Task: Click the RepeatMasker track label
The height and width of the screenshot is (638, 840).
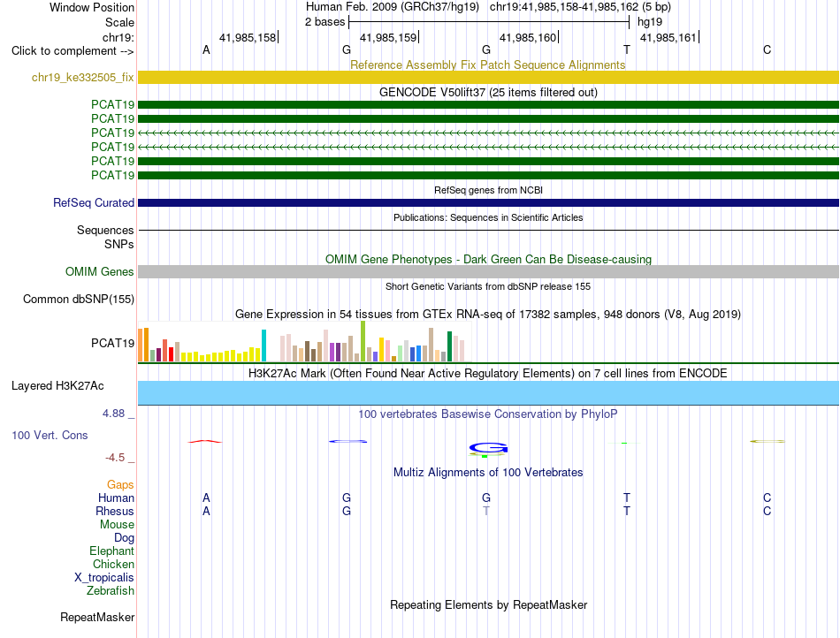Action: pos(97,617)
